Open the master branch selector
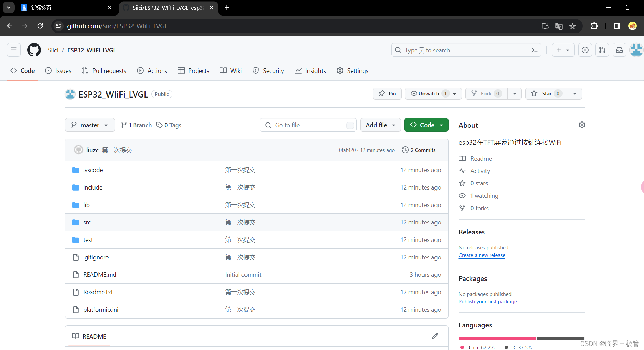This screenshot has width=644, height=350. (90, 125)
